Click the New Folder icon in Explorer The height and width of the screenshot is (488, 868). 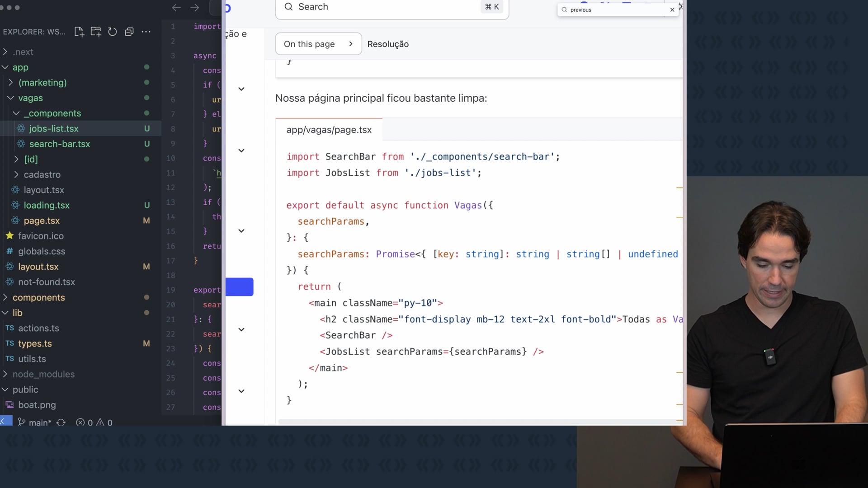coord(96,32)
